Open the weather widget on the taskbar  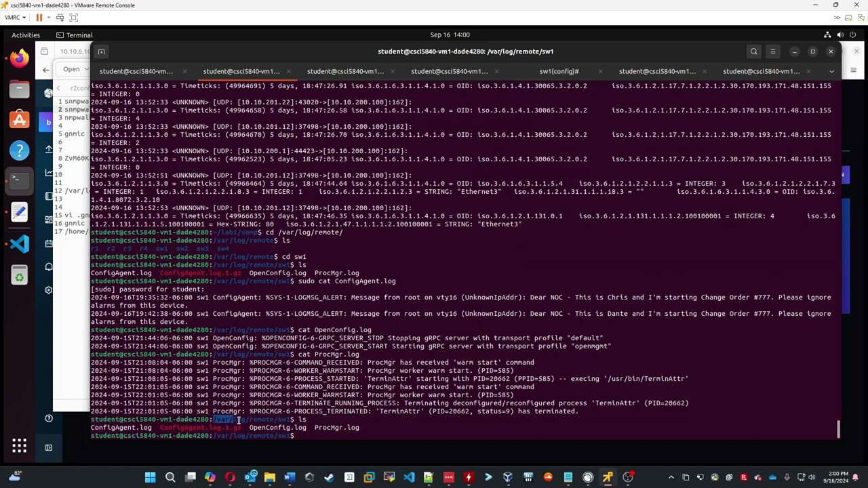[15, 476]
